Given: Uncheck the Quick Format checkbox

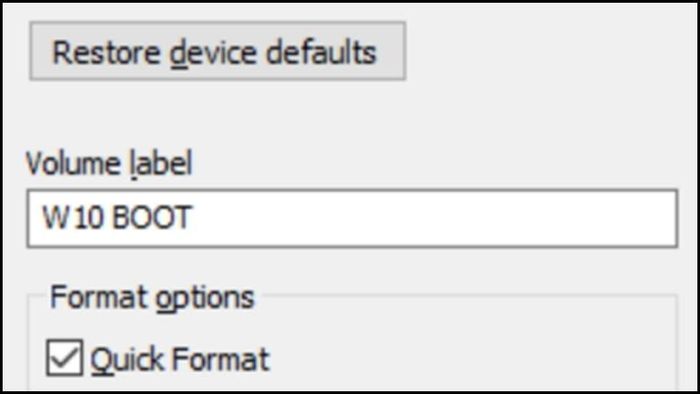Looking at the screenshot, I should 64,357.
